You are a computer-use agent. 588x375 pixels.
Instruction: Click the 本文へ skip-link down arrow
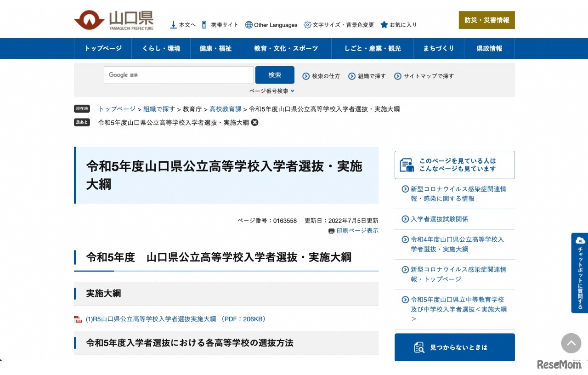click(x=173, y=24)
